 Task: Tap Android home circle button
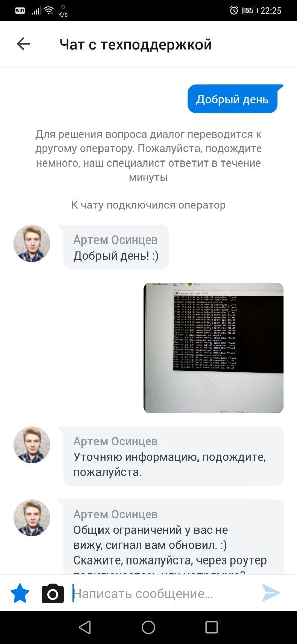point(148,627)
